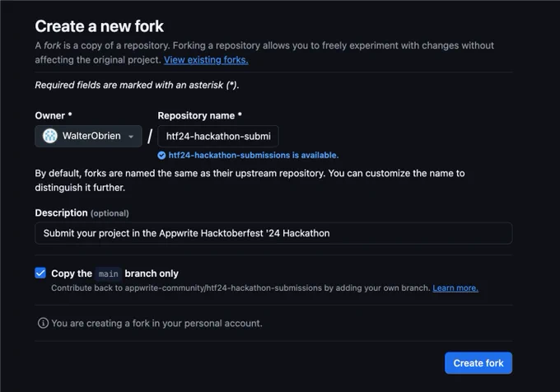Click the info icon beside personal account note
560x392 pixels.
coord(43,323)
